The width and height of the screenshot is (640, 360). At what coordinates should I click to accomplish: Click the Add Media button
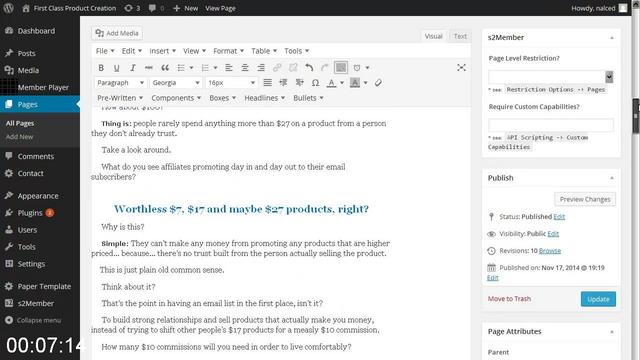117,33
